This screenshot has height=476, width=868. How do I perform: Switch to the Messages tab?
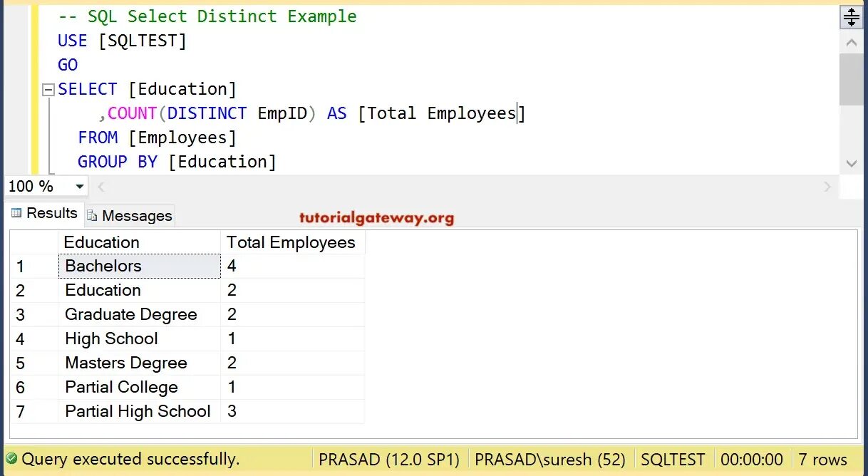[x=129, y=215]
